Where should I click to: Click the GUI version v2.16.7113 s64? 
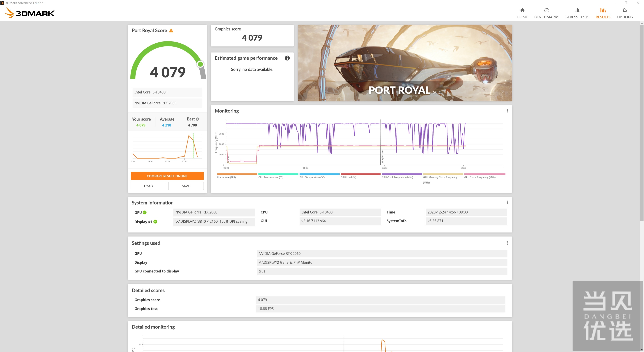pyautogui.click(x=340, y=221)
